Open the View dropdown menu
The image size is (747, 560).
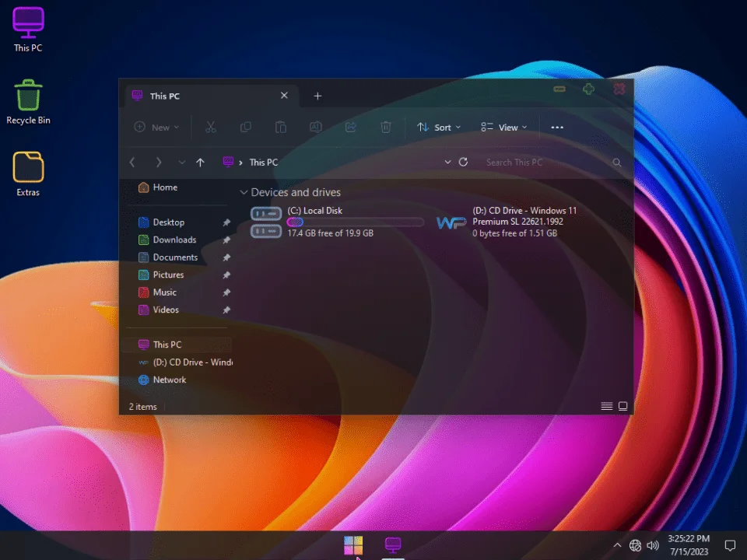(x=504, y=127)
